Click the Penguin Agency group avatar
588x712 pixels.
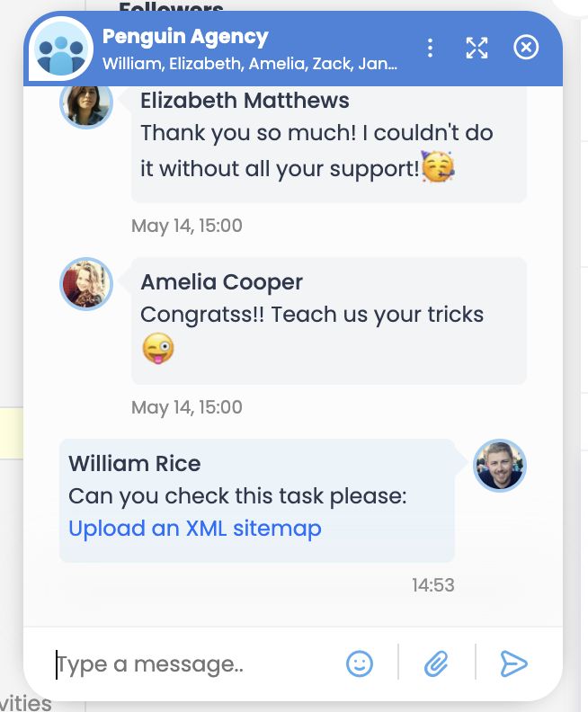pos(62,50)
